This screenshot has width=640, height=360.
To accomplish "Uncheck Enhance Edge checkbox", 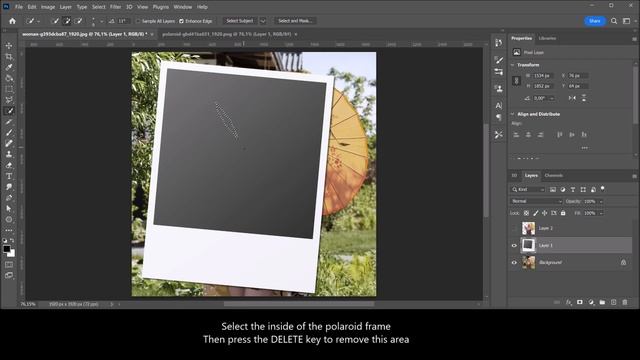I will tap(181, 21).
